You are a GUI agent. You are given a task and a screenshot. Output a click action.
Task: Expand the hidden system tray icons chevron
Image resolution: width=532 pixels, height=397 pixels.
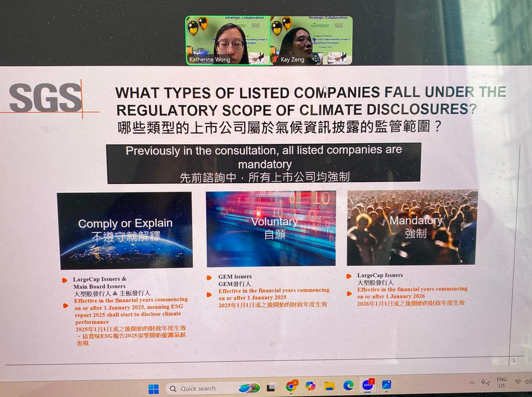tap(471, 383)
